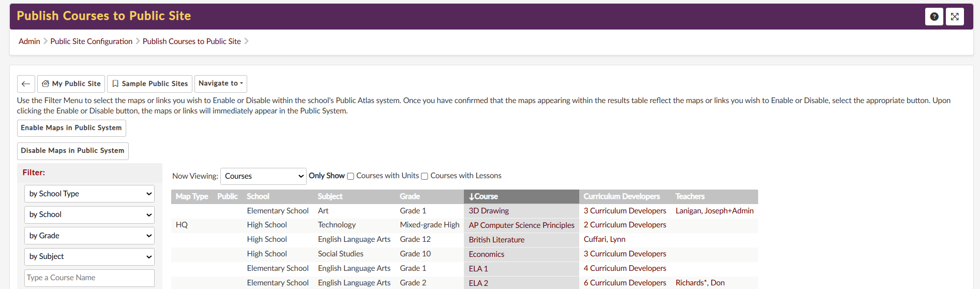
Task: Enable the Courses with Units checkbox
Action: click(x=351, y=176)
